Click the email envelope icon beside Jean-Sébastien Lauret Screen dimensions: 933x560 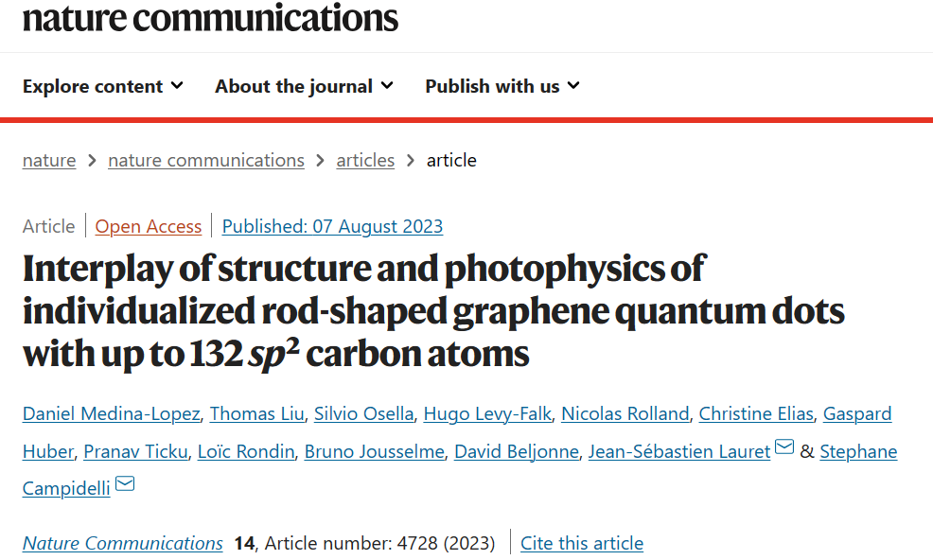click(x=784, y=446)
